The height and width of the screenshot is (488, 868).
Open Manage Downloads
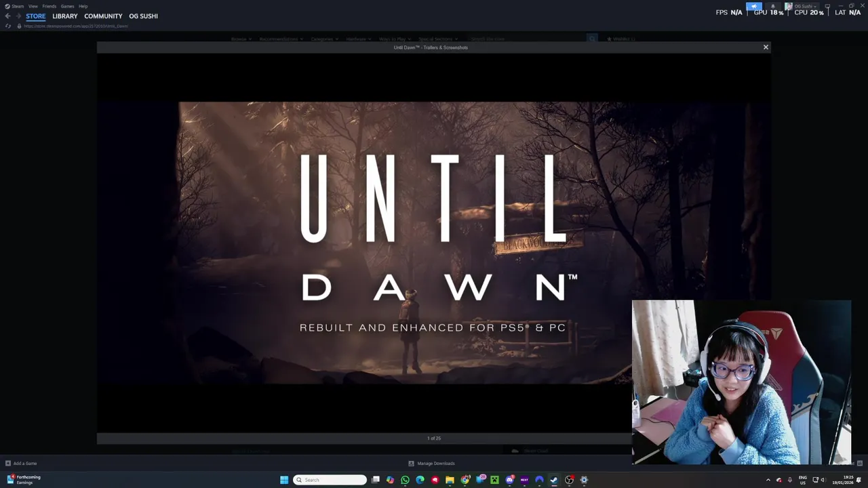[x=431, y=464]
